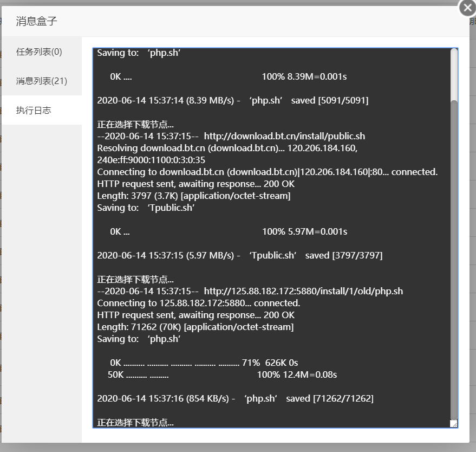Click the "saved [71262/71262]" log line

235,398
